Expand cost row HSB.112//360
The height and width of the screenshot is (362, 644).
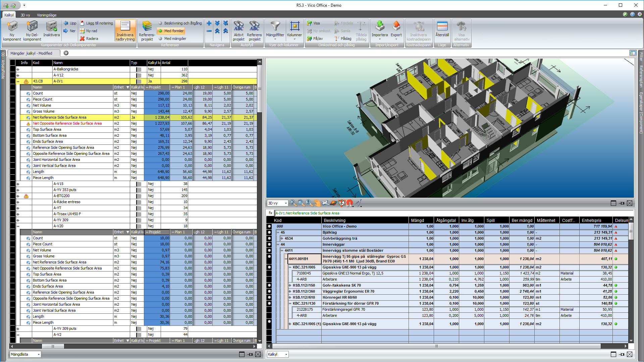click(x=290, y=292)
